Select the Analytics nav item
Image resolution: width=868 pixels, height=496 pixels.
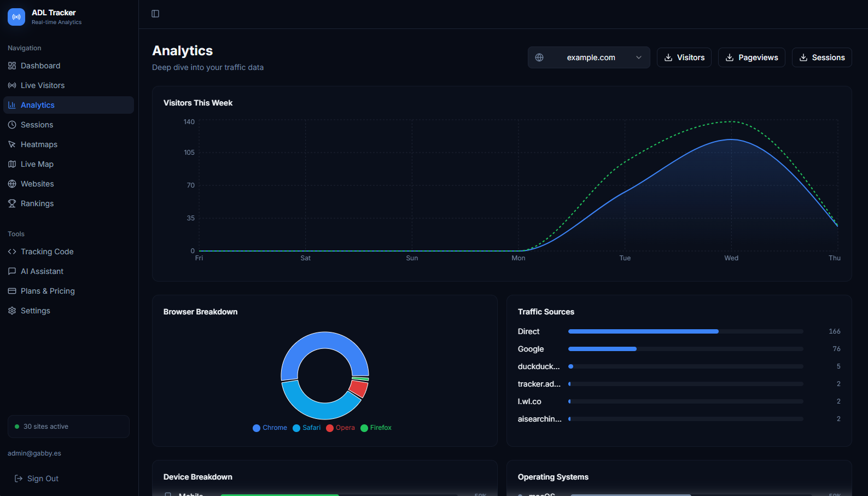tap(68, 105)
